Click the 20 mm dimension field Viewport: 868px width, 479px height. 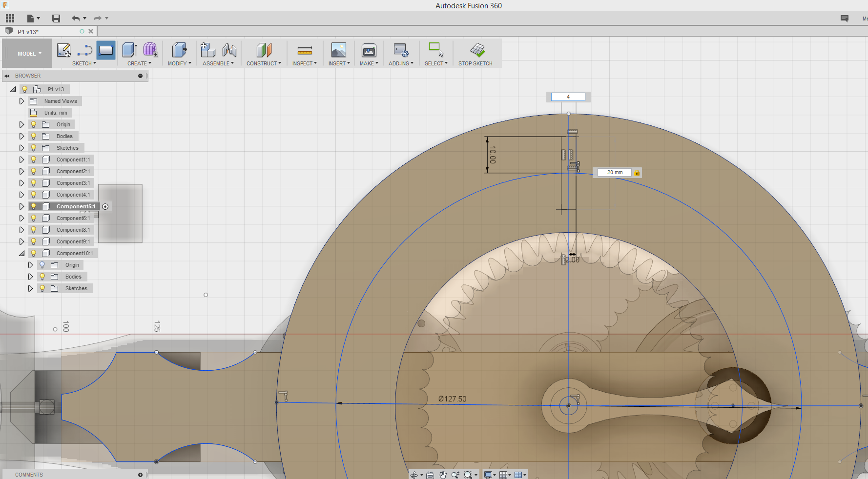(615, 172)
